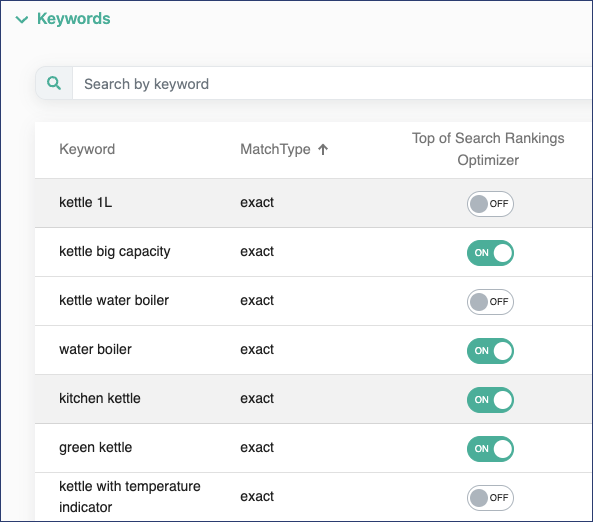Click the 'water boiler' keyword text
The height and width of the screenshot is (522, 593).
point(95,349)
